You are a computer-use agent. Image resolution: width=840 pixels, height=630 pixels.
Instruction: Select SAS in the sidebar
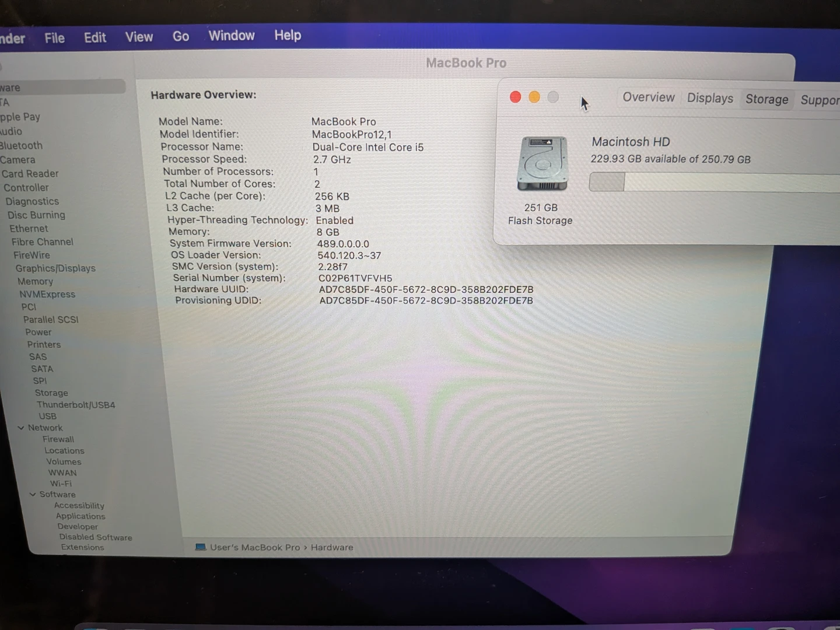point(38,357)
